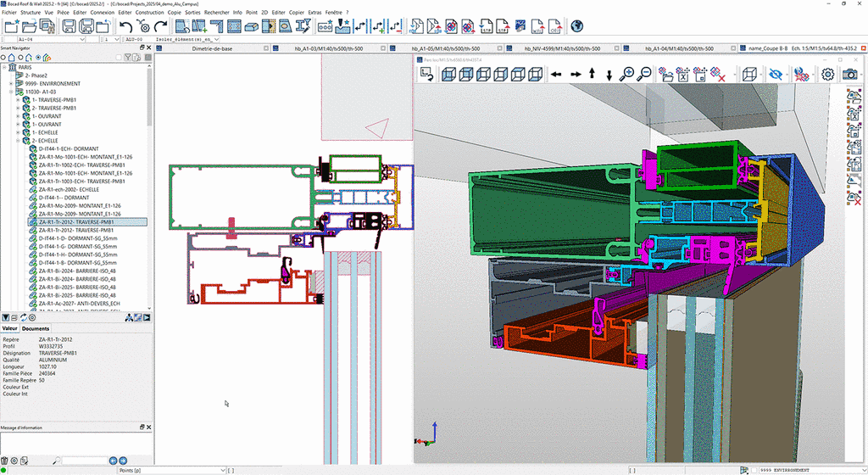Zoom in with the magnifier plus icon
Image resolution: width=868 pixels, height=475 pixels.
point(628,75)
